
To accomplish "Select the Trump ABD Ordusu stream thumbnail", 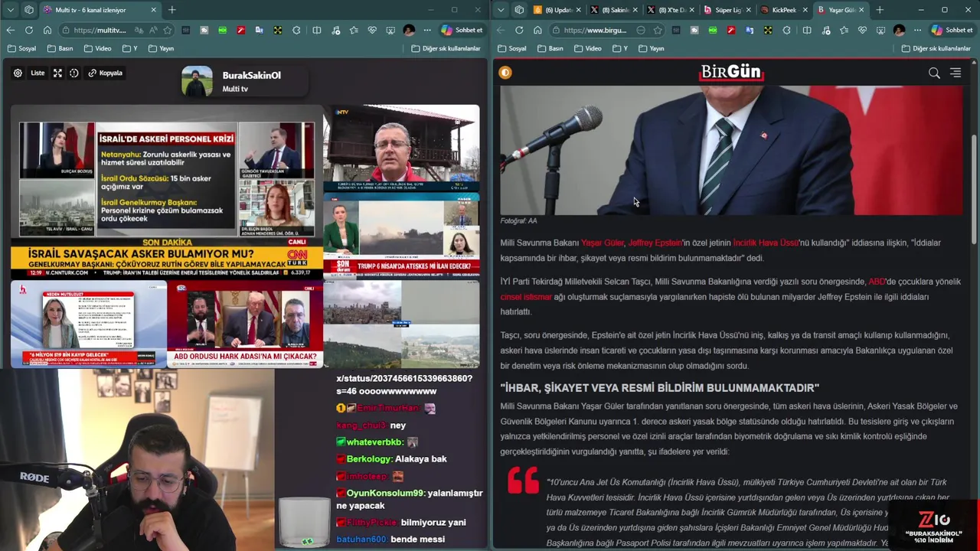I will [245, 324].
